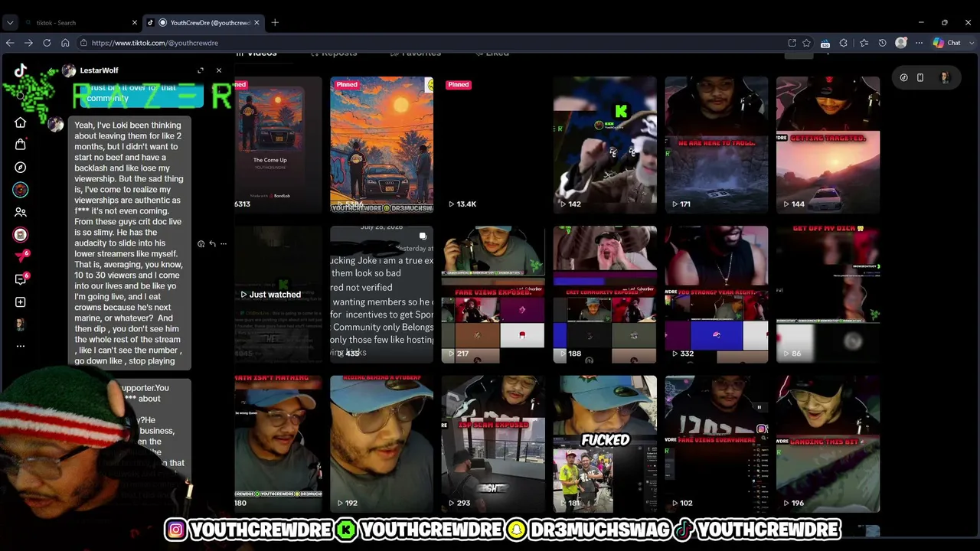Open the 'Just watched' video
This screenshot has width=980, height=551.
[278, 294]
